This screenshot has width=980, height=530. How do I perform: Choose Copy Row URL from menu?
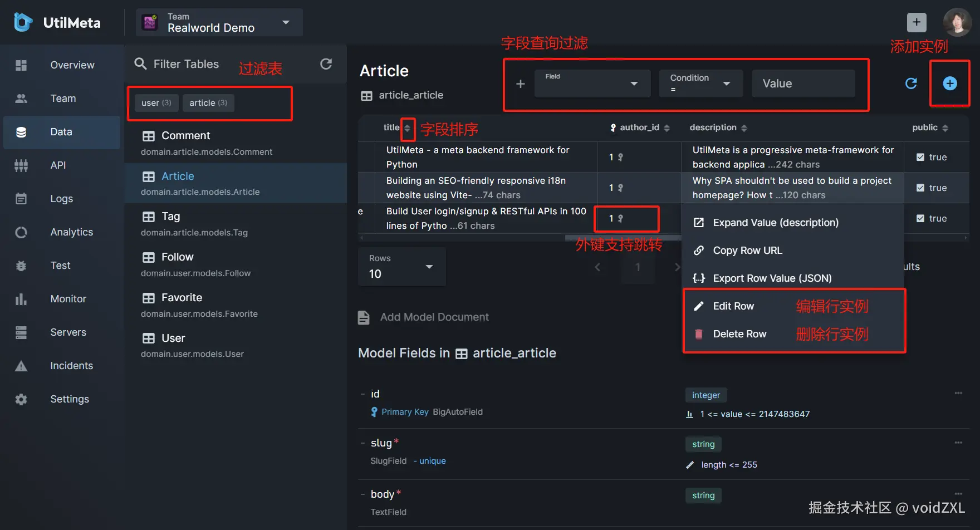793,251
